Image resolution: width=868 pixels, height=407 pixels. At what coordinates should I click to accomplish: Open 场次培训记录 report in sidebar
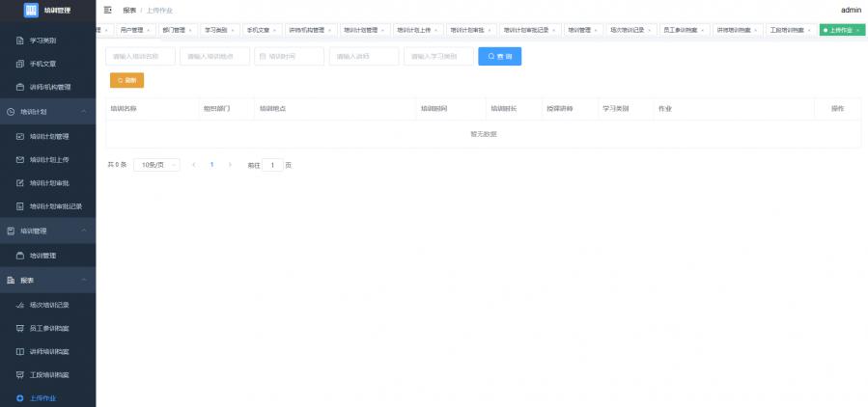pos(48,304)
